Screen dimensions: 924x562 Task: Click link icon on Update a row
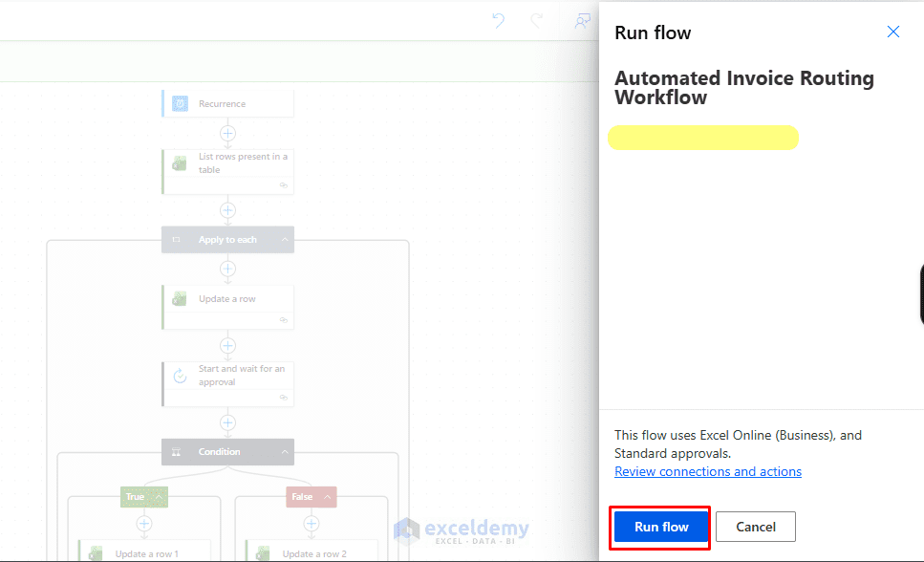(284, 320)
